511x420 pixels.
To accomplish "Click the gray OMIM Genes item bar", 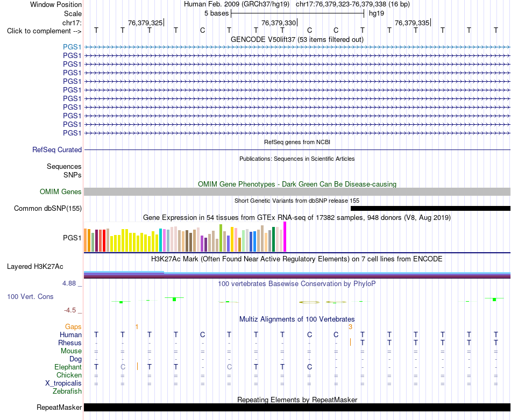I will click(x=297, y=191).
